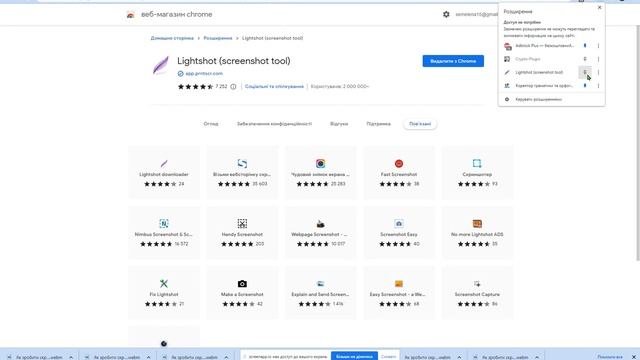Viewport: 640px width, 360px height.
Task: Pin Lightshot (screenshot tool) to the toolbar
Action: coord(585,72)
